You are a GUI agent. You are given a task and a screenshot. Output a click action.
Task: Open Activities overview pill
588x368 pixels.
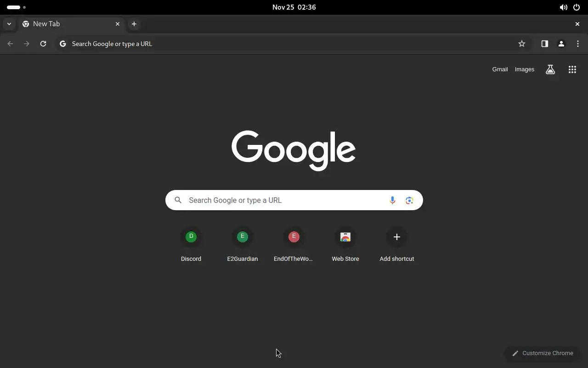click(16, 7)
